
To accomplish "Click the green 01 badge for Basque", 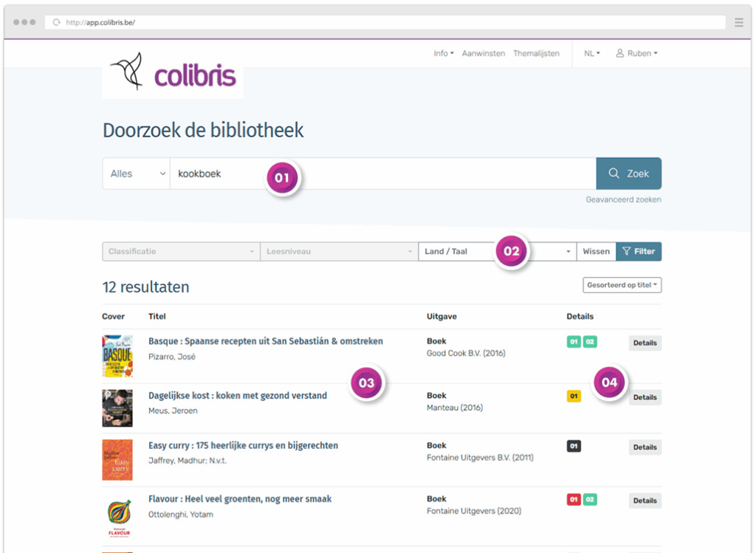I will (574, 342).
